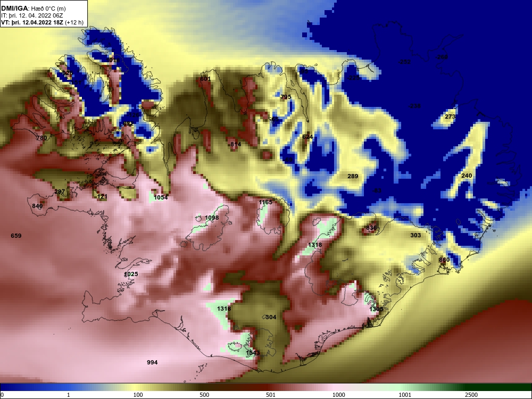Screen dimensions: 532x399
Task: Select the 'IT: þri. 12. 04. 2022 06Z' line
Action: (x=32, y=15)
